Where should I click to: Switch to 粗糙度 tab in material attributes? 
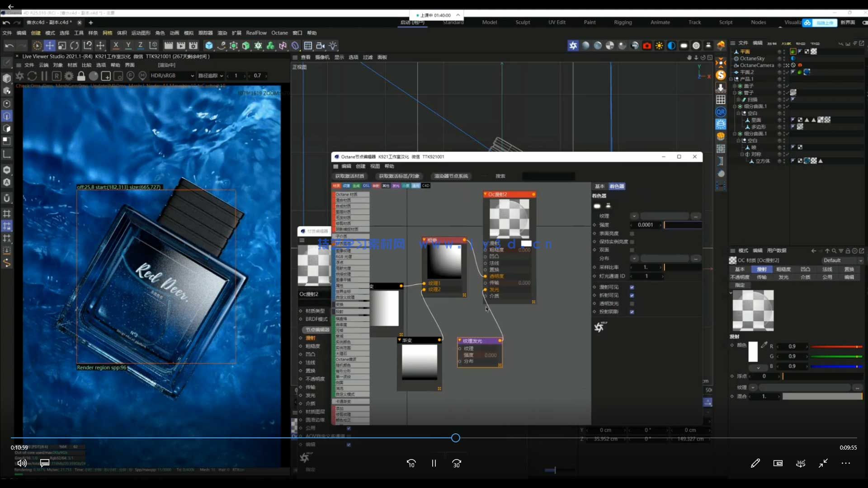pyautogui.click(x=783, y=269)
